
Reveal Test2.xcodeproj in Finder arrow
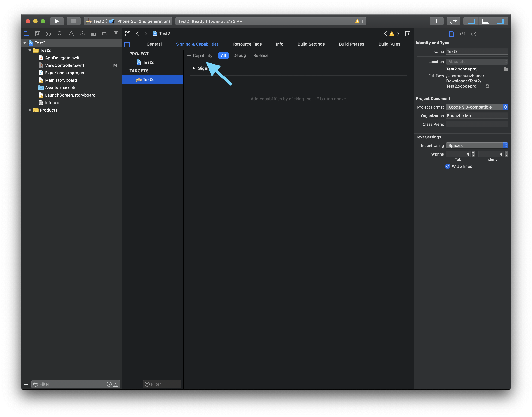pyautogui.click(x=487, y=86)
